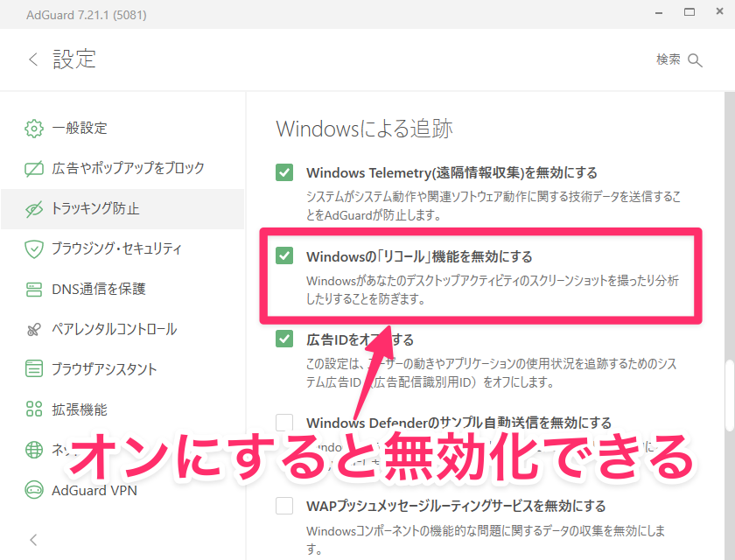Open DNS通信を保護 settings
The image size is (735, 560).
(x=122, y=289)
